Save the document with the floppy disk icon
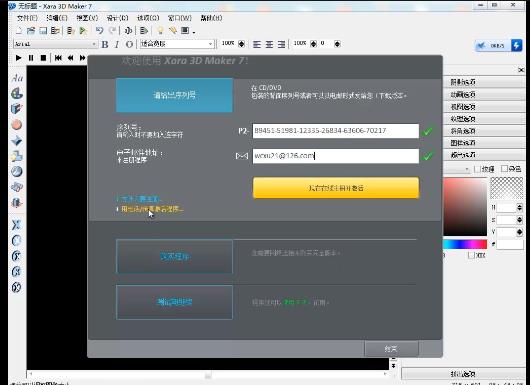Image resolution: width=530 pixels, height=385 pixels. pyautogui.click(x=43, y=31)
